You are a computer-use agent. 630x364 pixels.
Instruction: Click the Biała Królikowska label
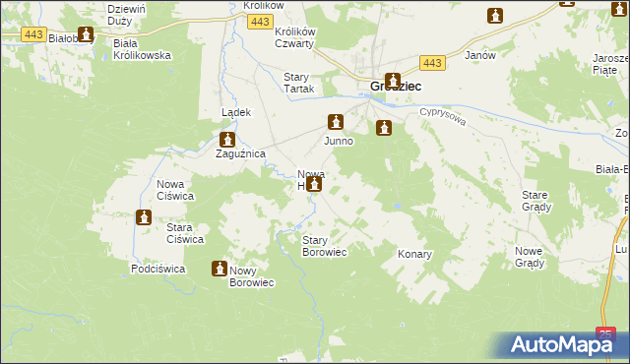pos(142,49)
